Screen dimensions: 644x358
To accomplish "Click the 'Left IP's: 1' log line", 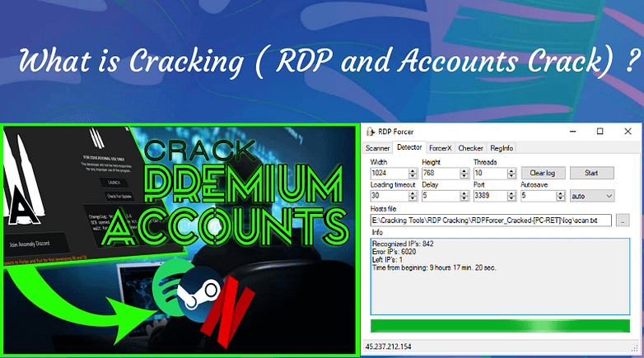I will [387, 260].
